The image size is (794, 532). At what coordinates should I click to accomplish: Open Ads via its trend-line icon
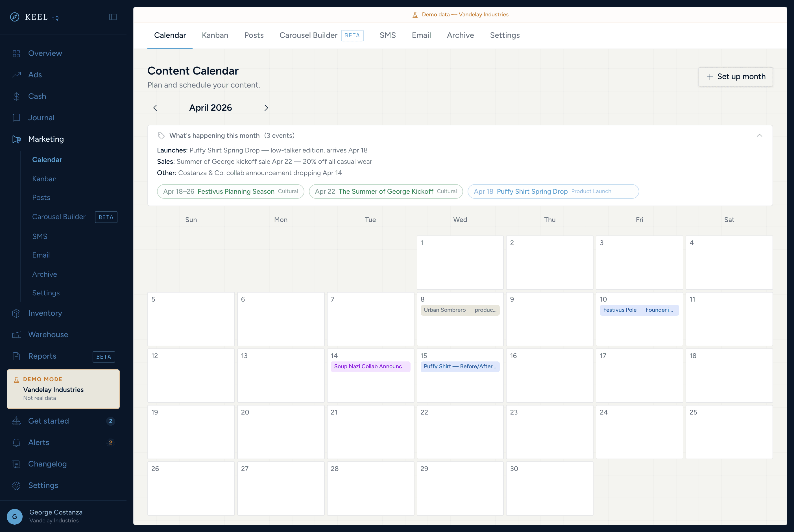[16, 75]
